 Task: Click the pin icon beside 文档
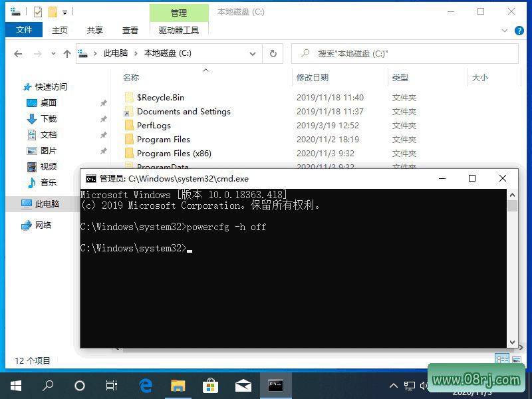104,135
